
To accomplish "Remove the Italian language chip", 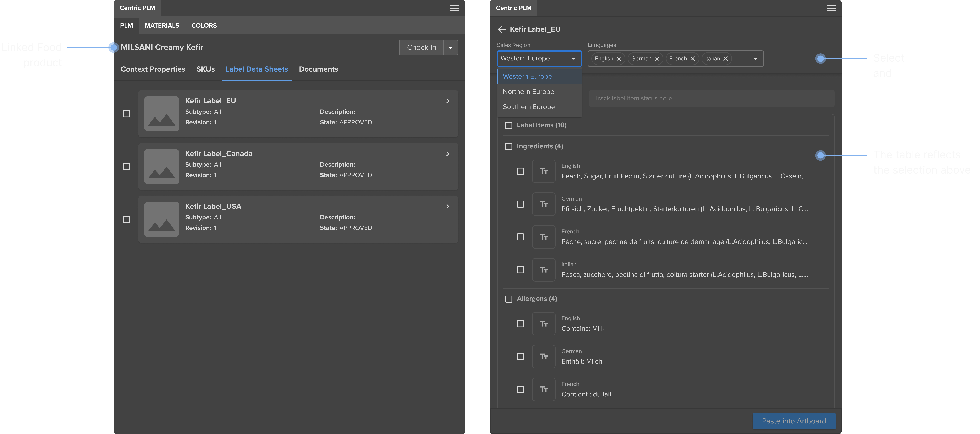I will coord(725,59).
